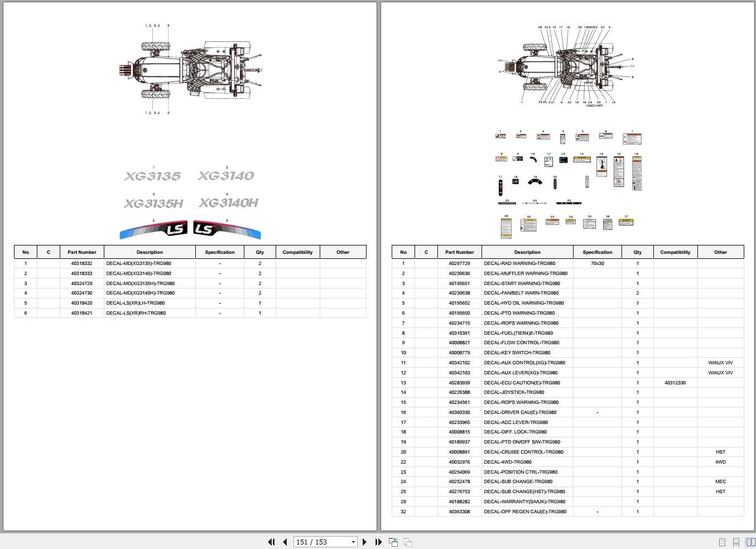
Task: Click DECAL-MUFFLER WARNING-TRG980 description
Action: [x=526, y=273]
